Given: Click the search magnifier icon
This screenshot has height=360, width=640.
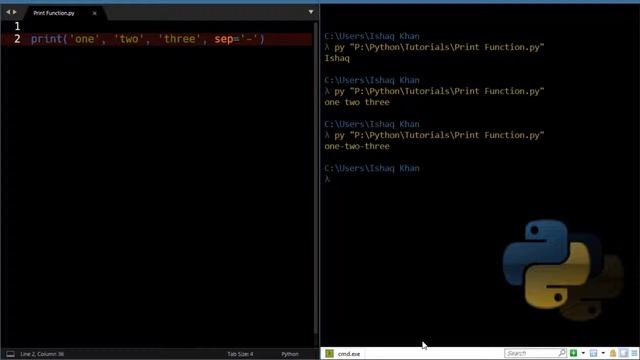Looking at the screenshot, I should click(562, 353).
